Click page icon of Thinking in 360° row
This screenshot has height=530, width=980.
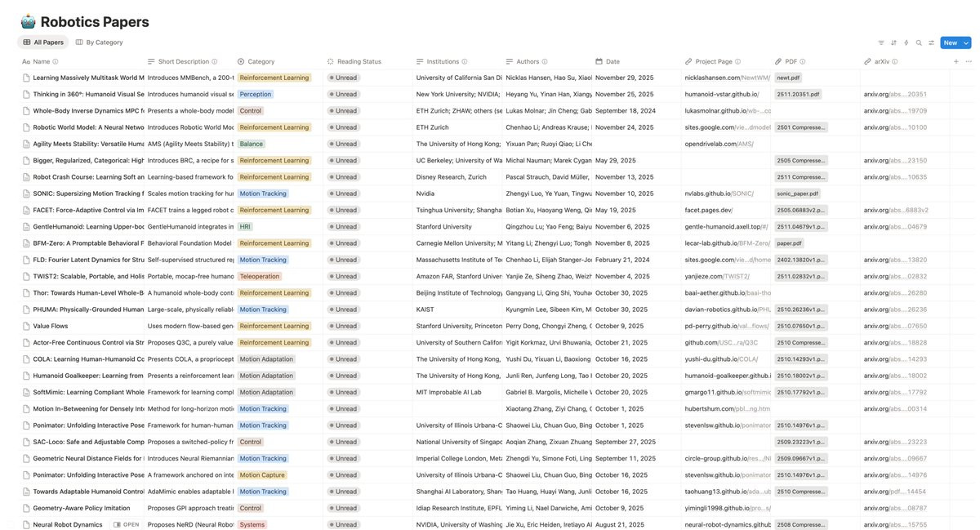(x=26, y=94)
